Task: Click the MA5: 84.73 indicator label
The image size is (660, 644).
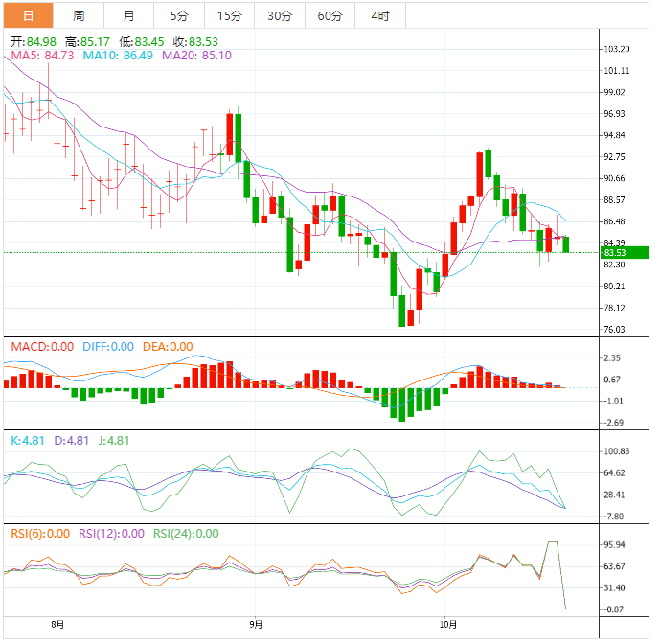Action: click(42, 56)
